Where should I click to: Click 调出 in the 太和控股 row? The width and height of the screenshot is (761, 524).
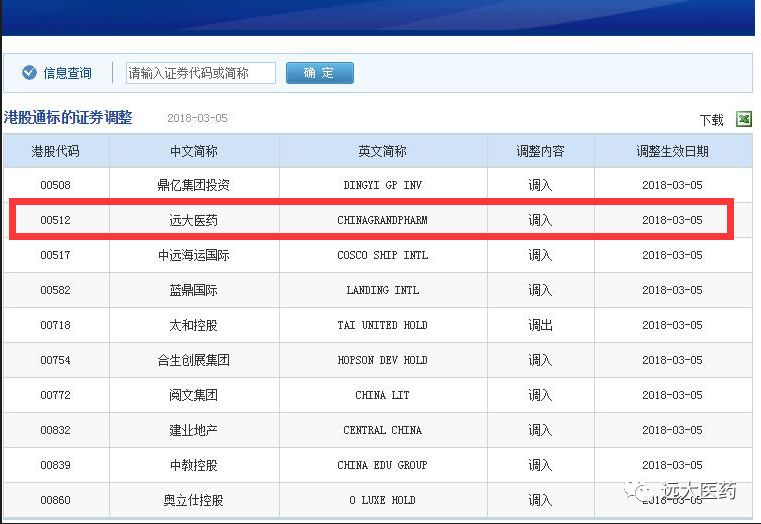coord(540,325)
